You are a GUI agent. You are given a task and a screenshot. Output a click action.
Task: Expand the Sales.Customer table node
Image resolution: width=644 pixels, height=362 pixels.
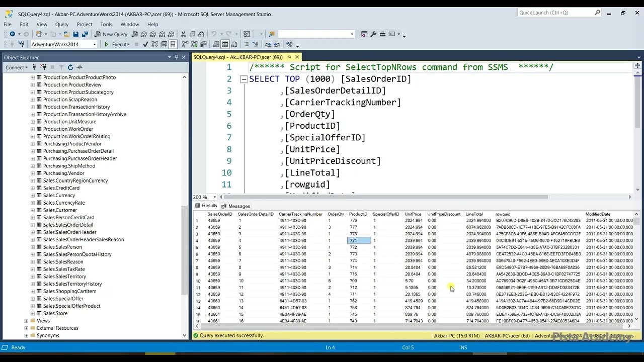pos(33,210)
